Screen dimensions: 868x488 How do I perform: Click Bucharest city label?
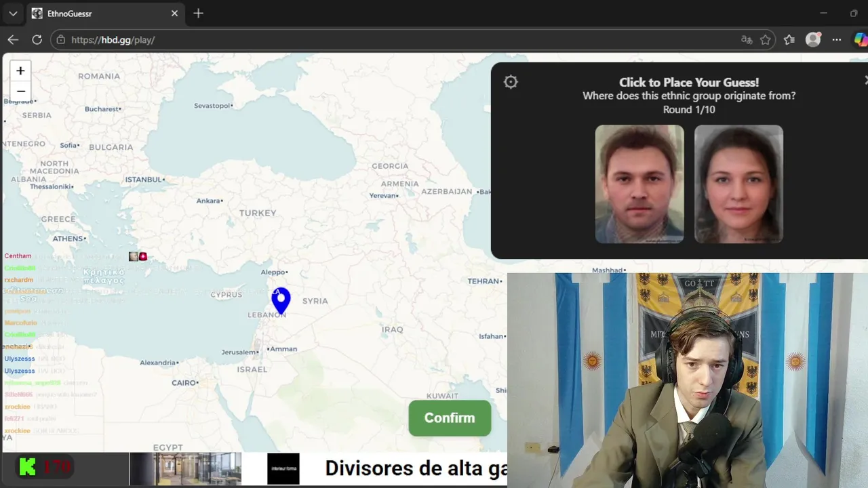(x=102, y=109)
